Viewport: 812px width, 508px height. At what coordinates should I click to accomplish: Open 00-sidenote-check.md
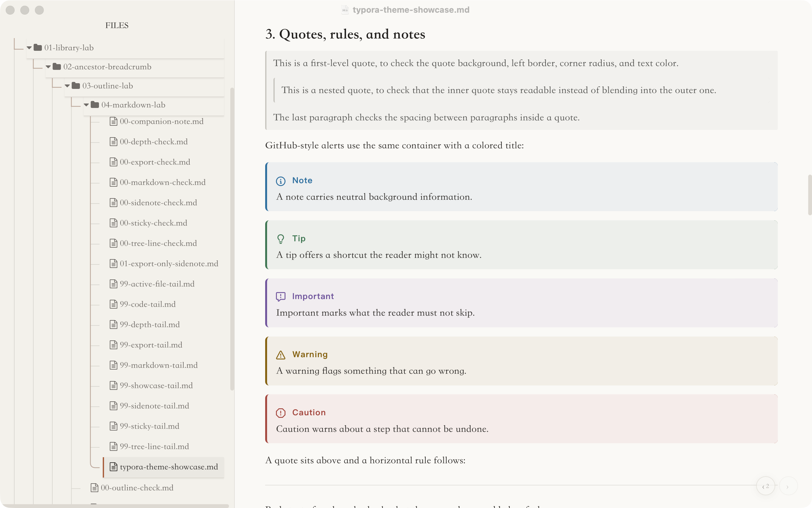point(158,203)
